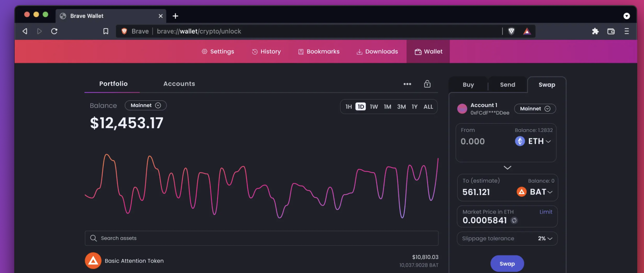This screenshot has height=273, width=644.
Task: Click the Brave lion icon in address bar
Action: click(124, 31)
